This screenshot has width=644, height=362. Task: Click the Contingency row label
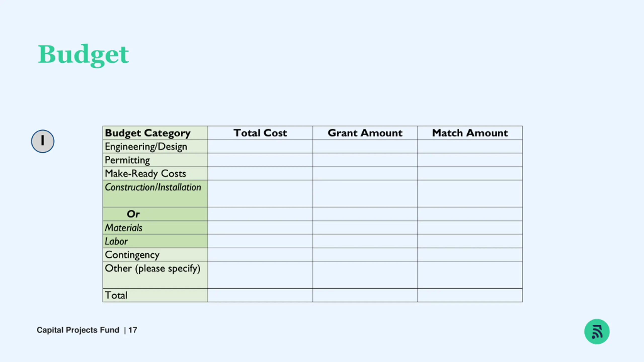(132, 255)
